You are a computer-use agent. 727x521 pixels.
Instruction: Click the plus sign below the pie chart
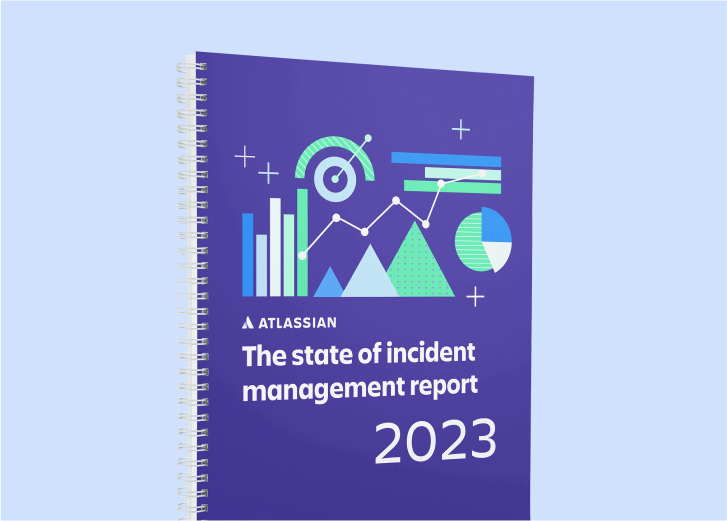point(475,297)
